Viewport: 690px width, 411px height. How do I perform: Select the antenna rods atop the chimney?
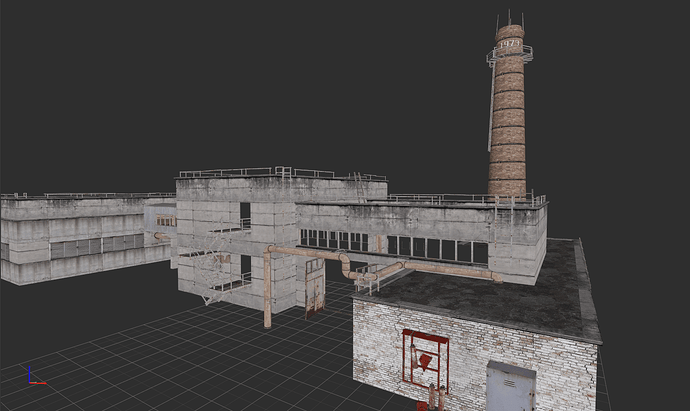[509, 18]
